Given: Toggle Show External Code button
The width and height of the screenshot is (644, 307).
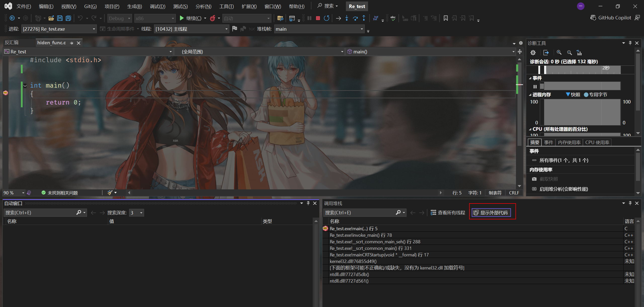Looking at the screenshot, I should point(491,213).
